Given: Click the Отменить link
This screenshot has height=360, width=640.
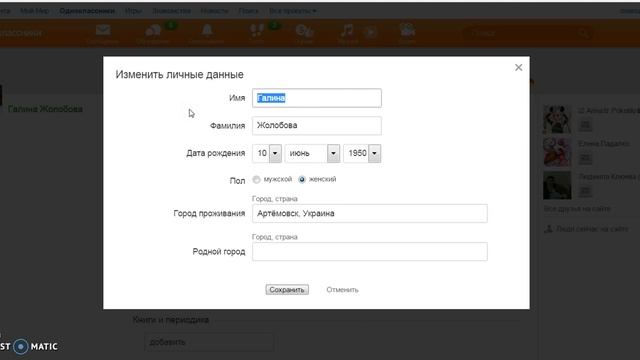Looking at the screenshot, I should 342,290.
